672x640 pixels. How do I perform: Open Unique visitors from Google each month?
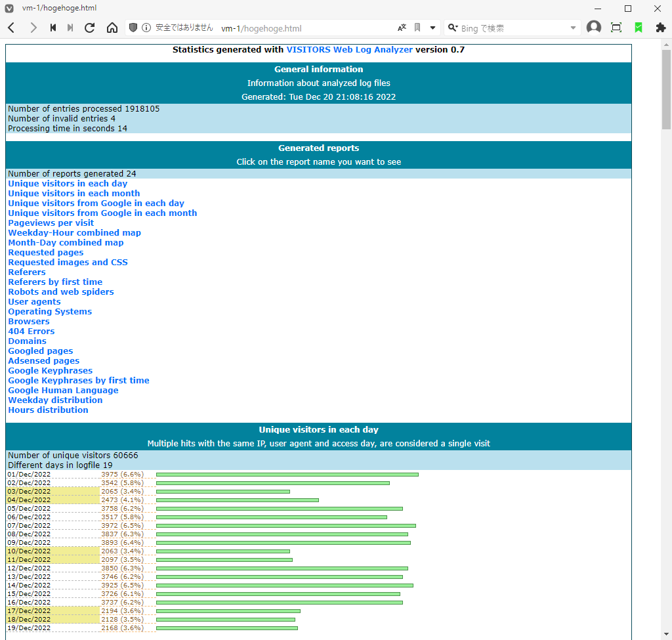tap(102, 213)
